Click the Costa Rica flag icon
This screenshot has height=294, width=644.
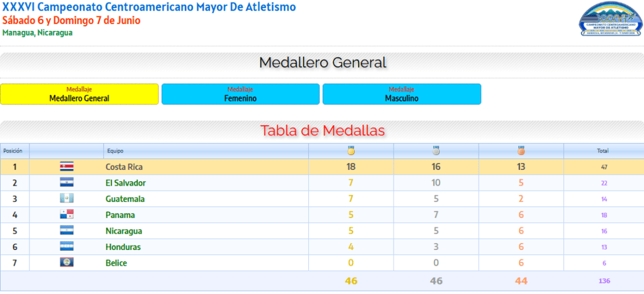[x=67, y=167]
